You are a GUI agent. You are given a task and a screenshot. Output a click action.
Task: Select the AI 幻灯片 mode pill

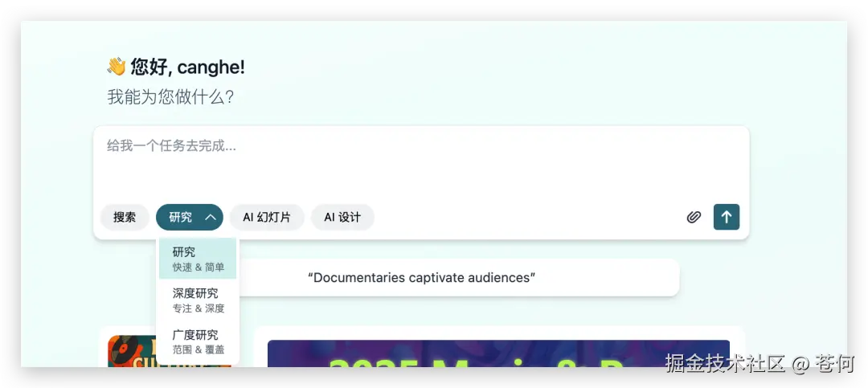(x=267, y=217)
